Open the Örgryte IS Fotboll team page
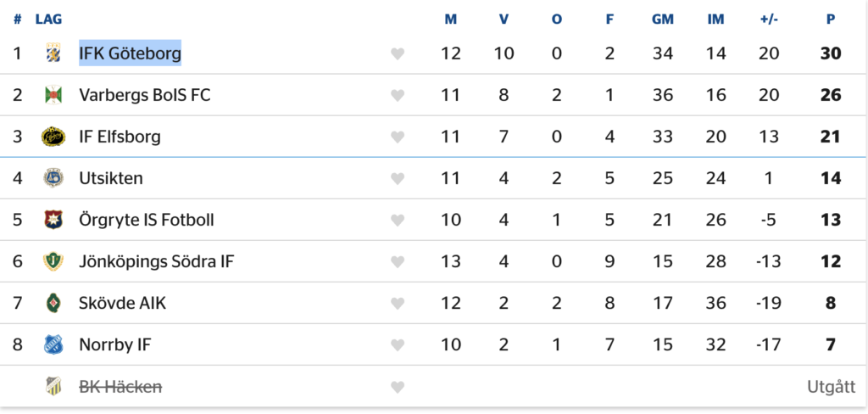 coord(146,220)
